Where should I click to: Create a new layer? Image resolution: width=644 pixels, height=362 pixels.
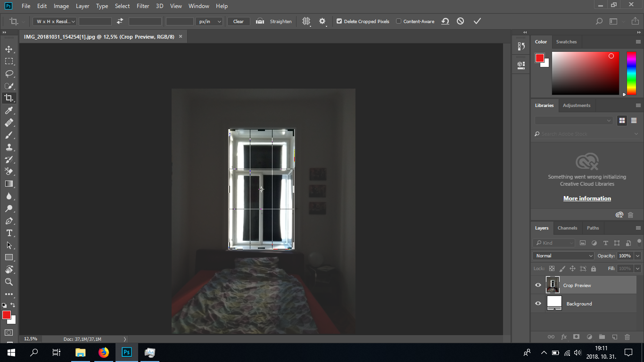[x=614, y=337]
